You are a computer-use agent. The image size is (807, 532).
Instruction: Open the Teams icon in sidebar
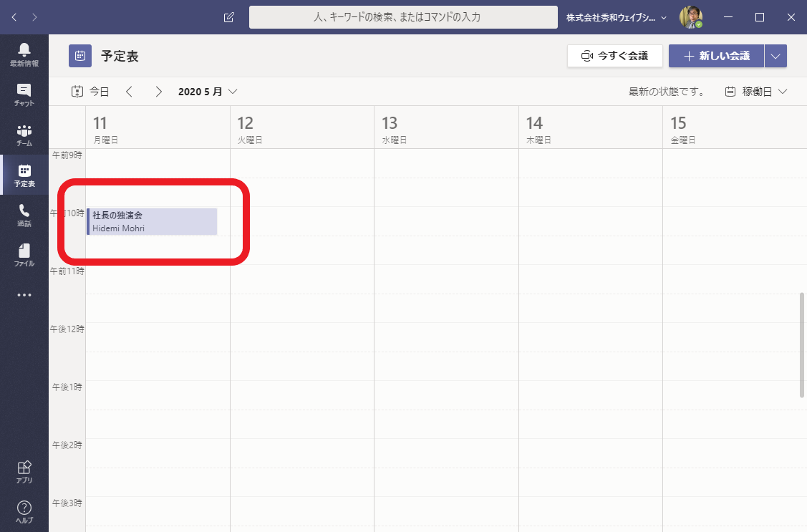click(x=24, y=134)
